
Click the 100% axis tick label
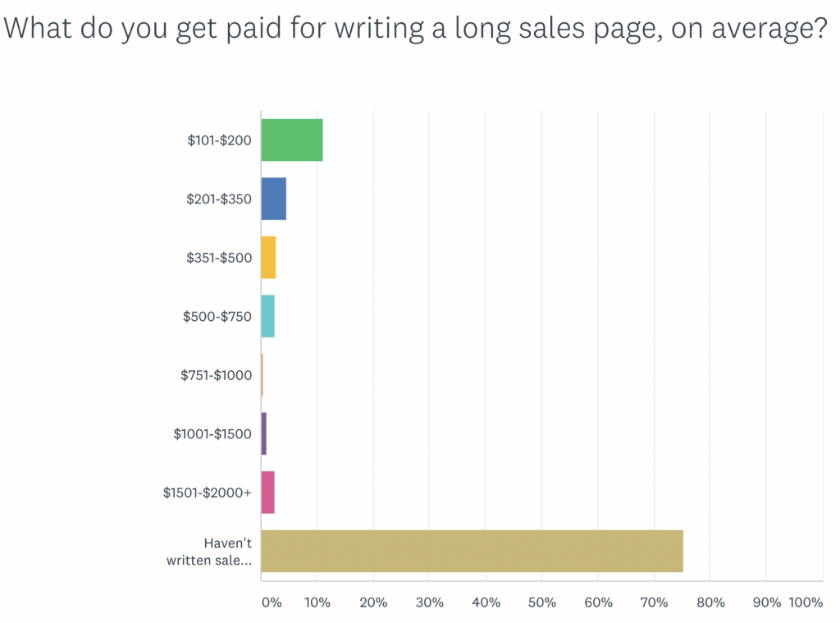click(x=806, y=602)
